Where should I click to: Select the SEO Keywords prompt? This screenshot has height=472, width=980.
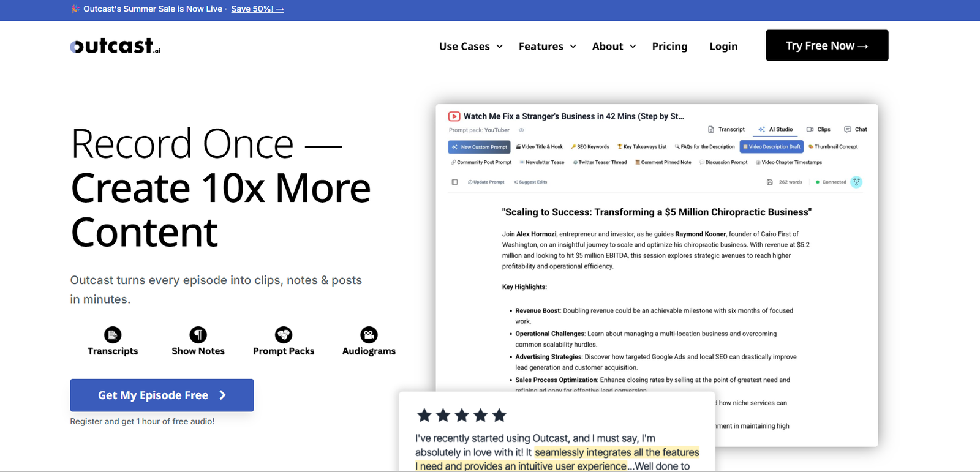(x=590, y=147)
